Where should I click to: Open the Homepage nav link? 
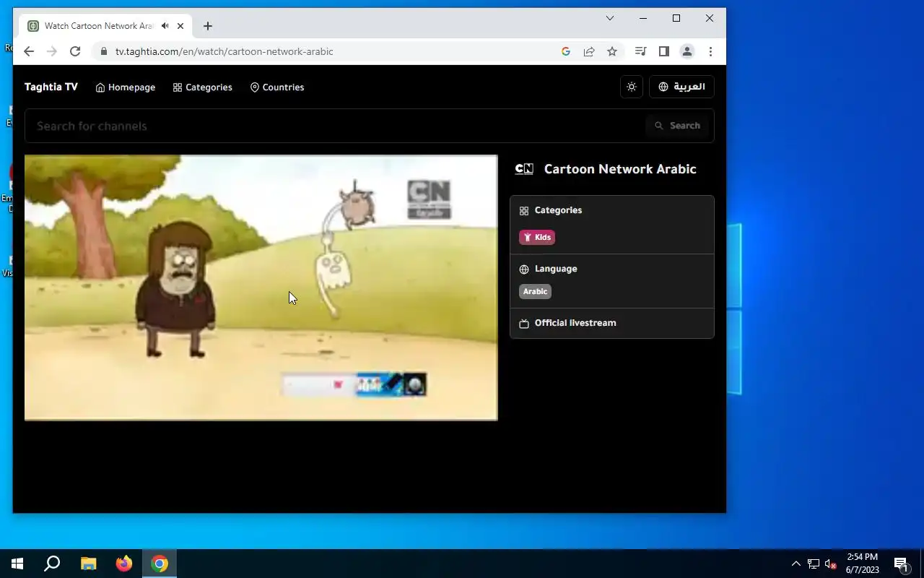tap(125, 87)
